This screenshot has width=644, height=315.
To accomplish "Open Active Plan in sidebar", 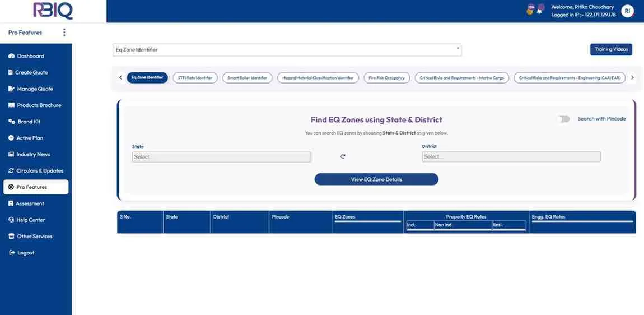I will 30,138.
